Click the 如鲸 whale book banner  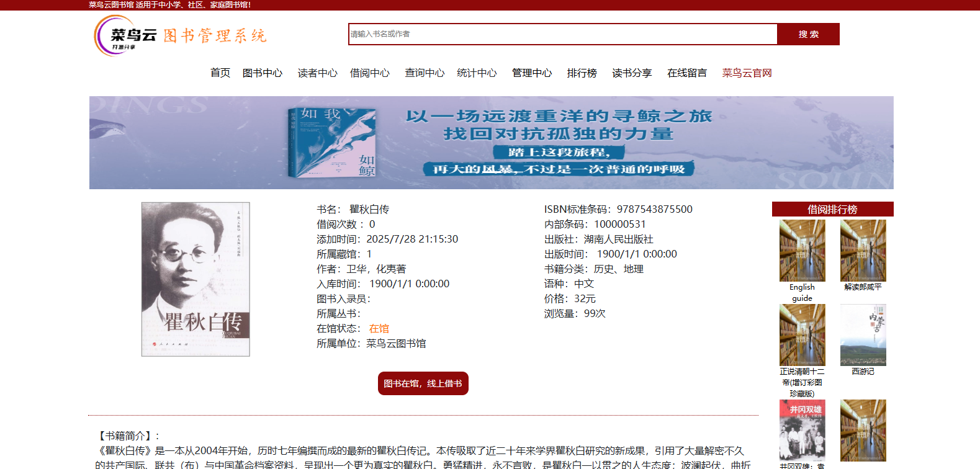[x=492, y=143]
